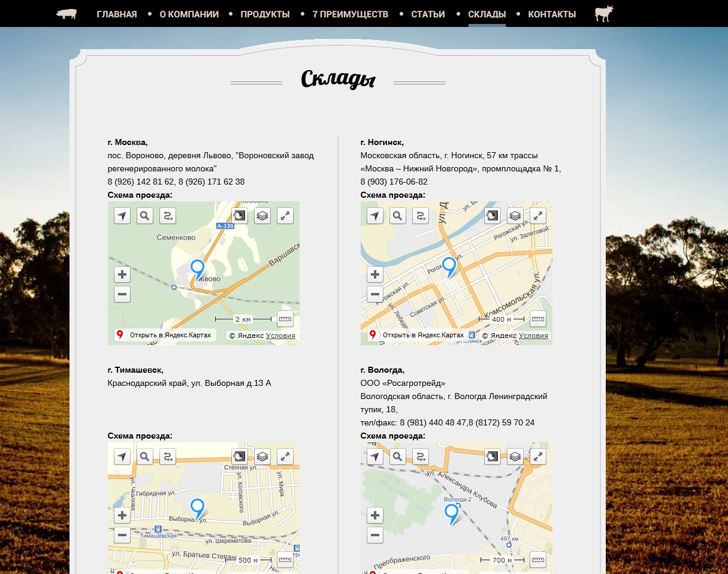
Task: Toggle traffic on the Вологда map
Action: coord(493,457)
